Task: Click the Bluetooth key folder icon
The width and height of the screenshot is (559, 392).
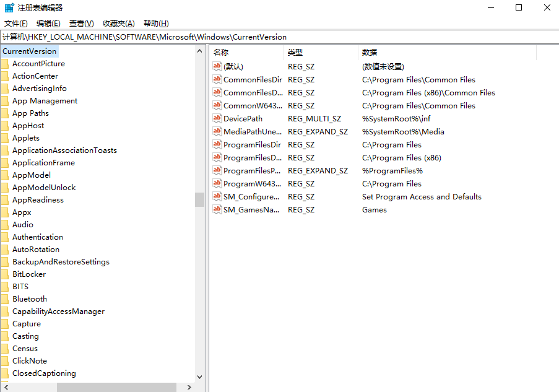Action: pyautogui.click(x=4, y=299)
